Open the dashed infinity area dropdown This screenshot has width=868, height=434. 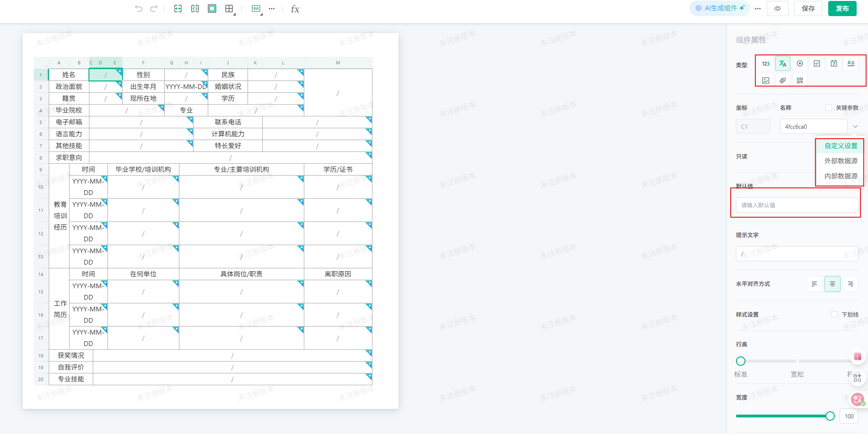pyautogui.click(x=257, y=9)
